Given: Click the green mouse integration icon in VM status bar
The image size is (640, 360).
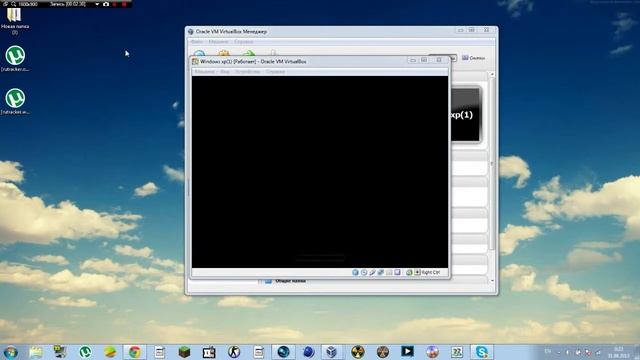Looking at the screenshot, I should (409, 272).
